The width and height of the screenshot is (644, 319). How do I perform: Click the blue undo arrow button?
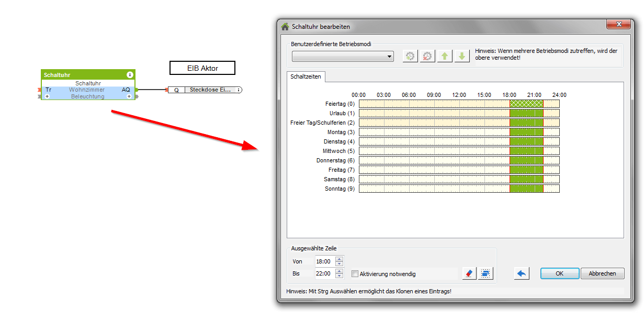click(522, 273)
